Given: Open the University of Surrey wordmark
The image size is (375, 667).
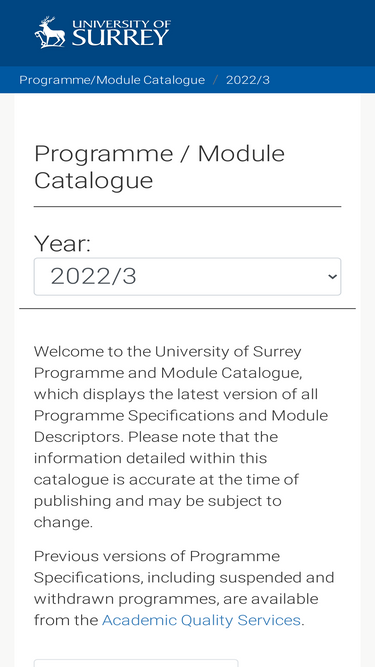Looking at the screenshot, I should click(x=121, y=32).
